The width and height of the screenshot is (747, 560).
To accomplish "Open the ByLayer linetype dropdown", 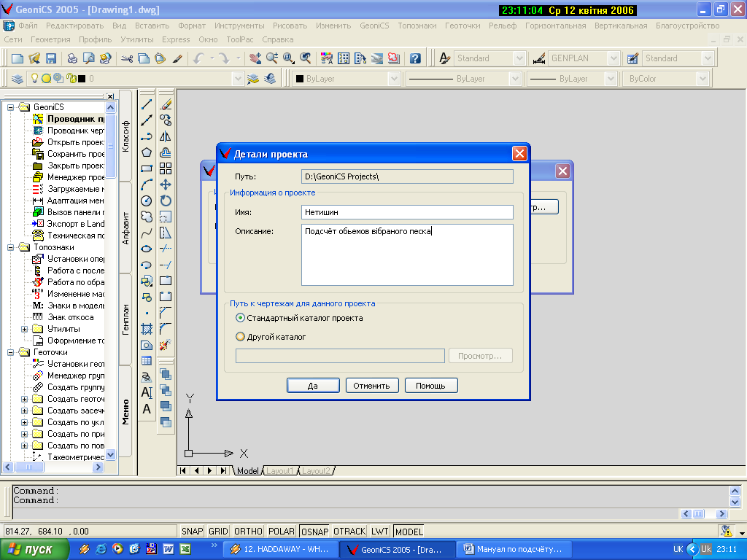I will [x=515, y=79].
